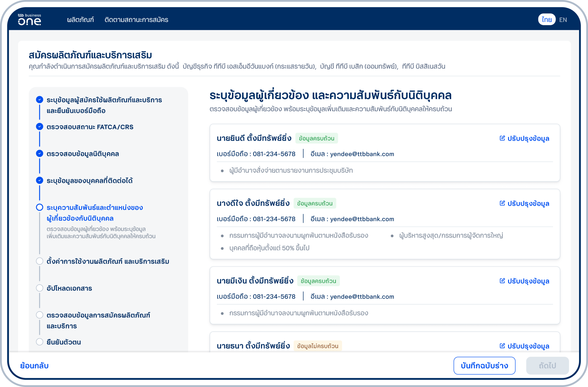Screen dimensions: 588x387
Task: Click the อัปโหลดเอกสาร step circle
Action: [x=39, y=288]
